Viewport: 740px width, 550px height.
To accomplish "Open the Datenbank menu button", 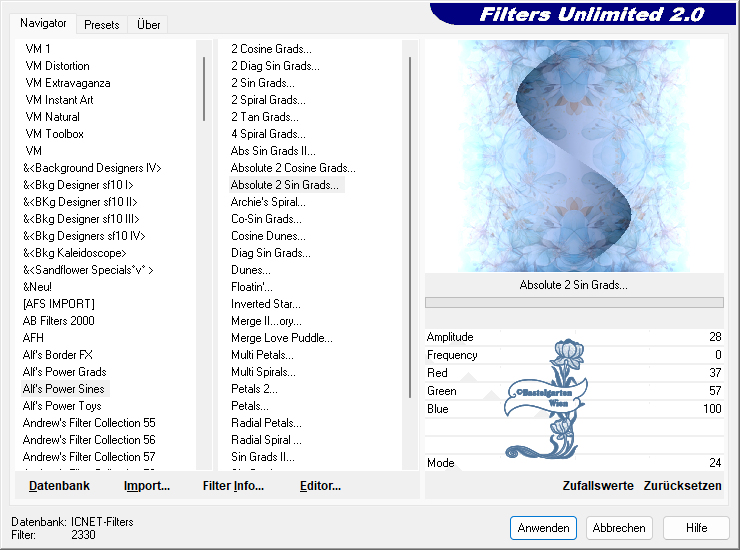I will (59, 486).
